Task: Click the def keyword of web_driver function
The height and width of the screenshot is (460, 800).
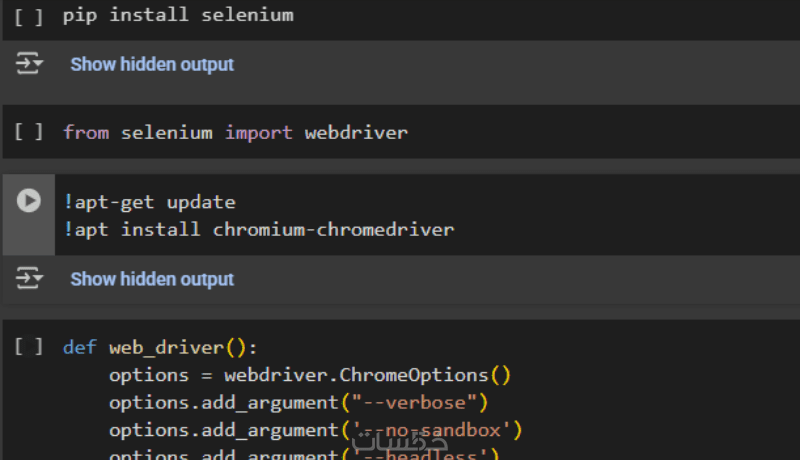Action: 80,348
